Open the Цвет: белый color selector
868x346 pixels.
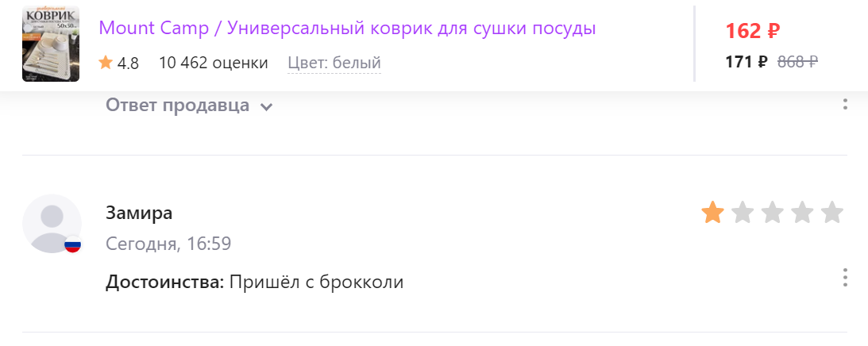[334, 63]
